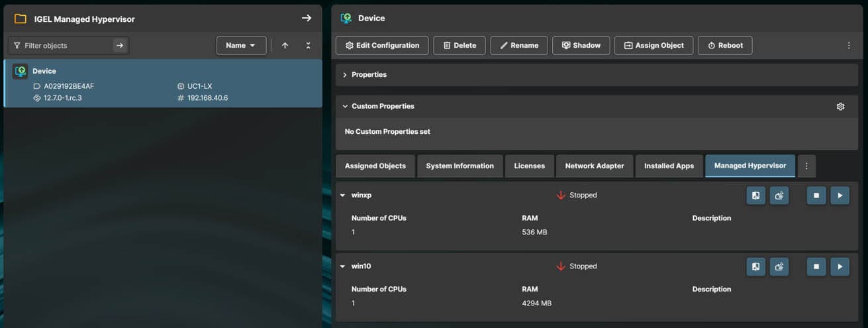Image resolution: width=868 pixels, height=328 pixels.
Task: Open the Network Adapter tab
Action: pyautogui.click(x=595, y=166)
